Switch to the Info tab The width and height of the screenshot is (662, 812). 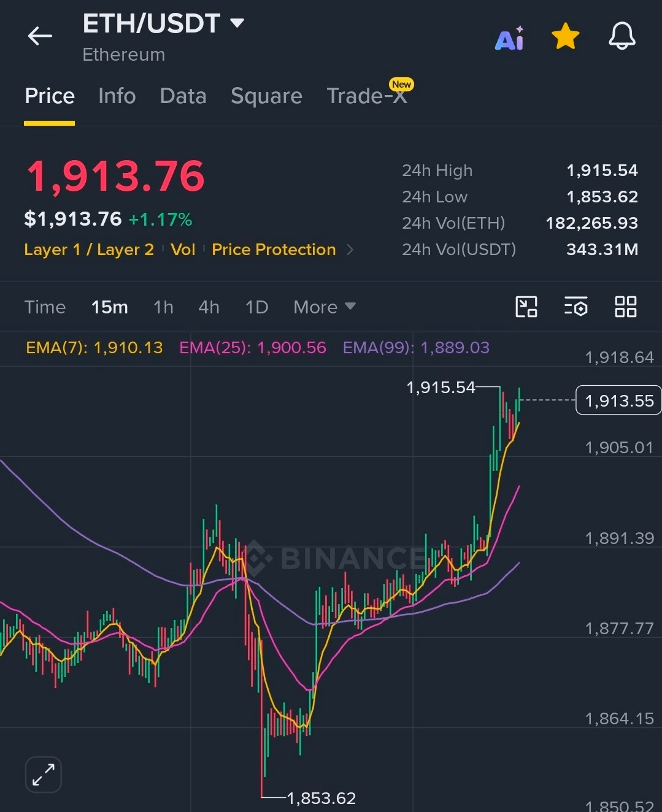click(x=117, y=96)
